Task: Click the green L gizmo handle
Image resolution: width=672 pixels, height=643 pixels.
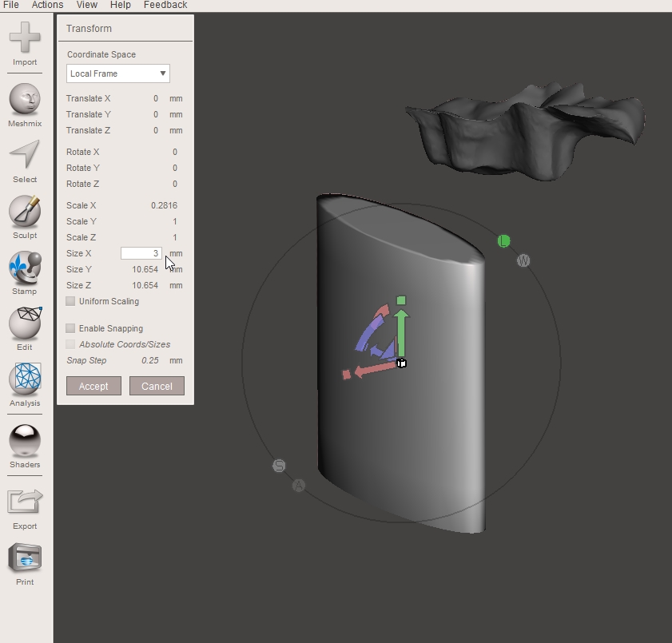Action: [x=504, y=240]
